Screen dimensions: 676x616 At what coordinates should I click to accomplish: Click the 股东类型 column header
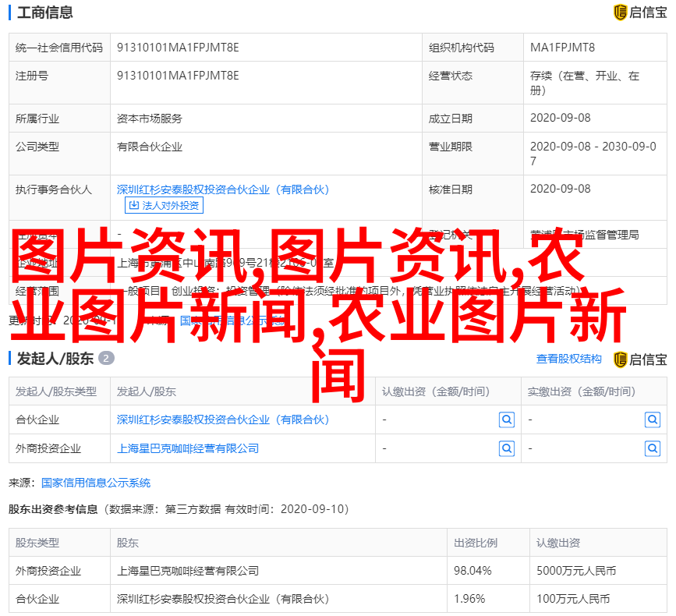(x=59, y=543)
